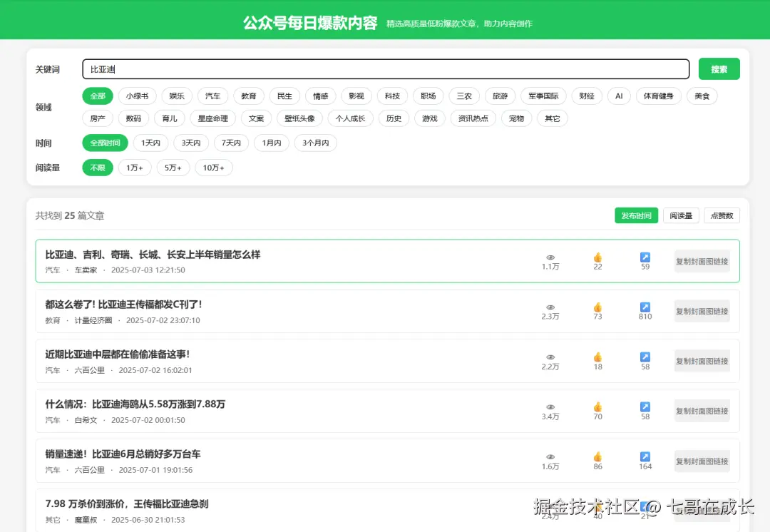Click the views eye icon on the first article
This screenshot has height=532, width=770.
coord(550,256)
